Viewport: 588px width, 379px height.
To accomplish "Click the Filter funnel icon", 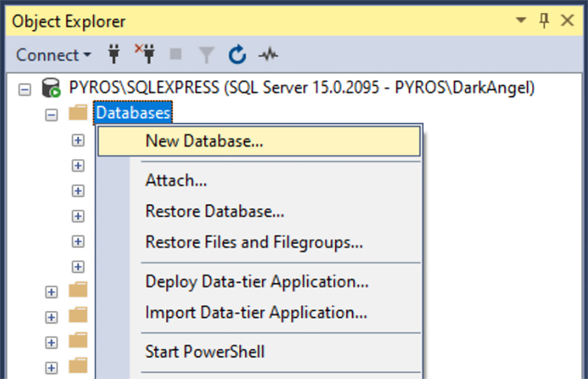I will coord(207,55).
